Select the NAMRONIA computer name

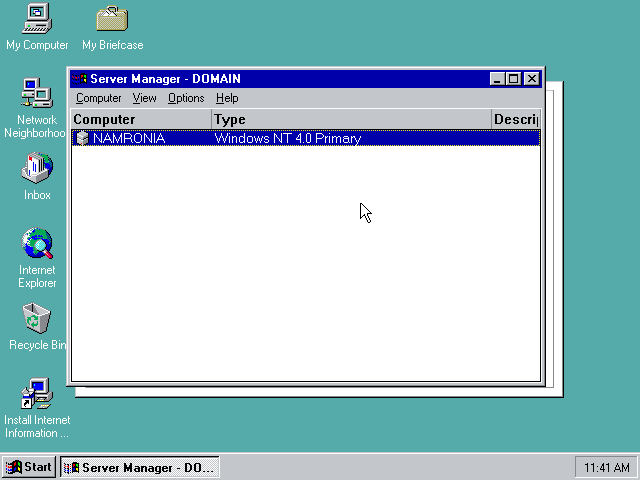[129, 138]
